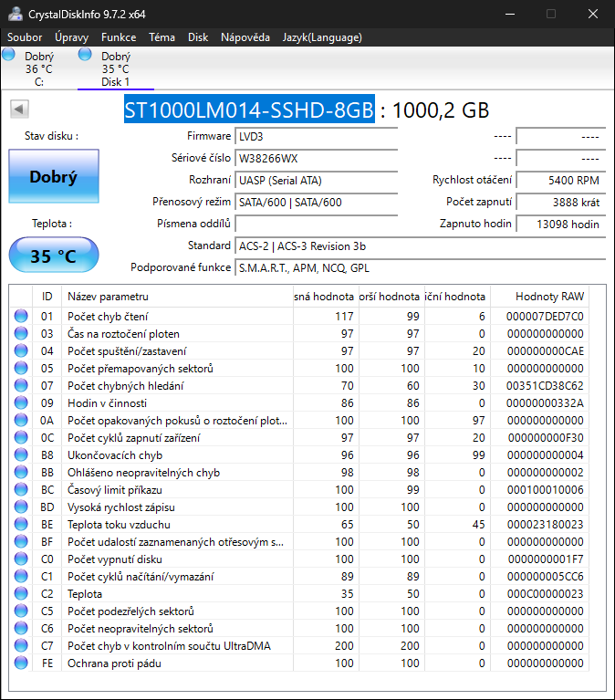Select the ST1000LM014-SSHD-8GB model name
The image size is (615, 700).
(249, 110)
